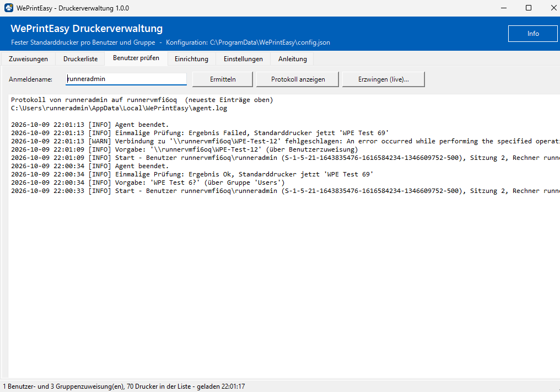Focus the Anmeldename input field
Viewport: 560px width, 392px height.
pos(126,79)
